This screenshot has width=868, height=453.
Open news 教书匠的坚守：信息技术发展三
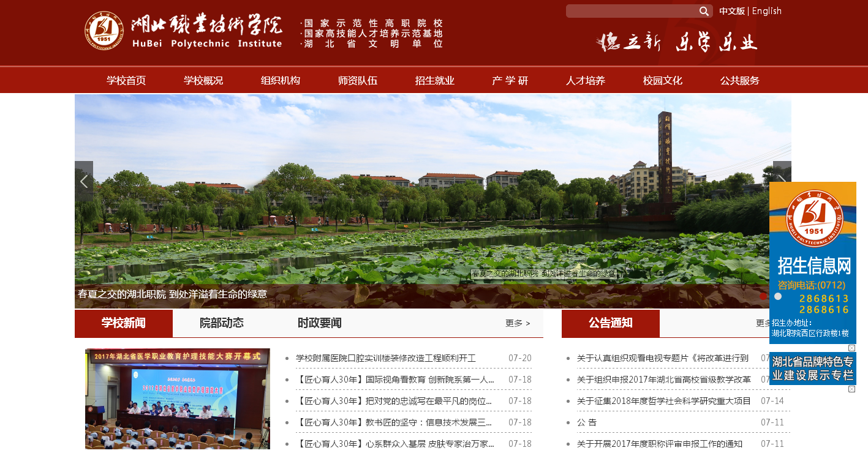coord(395,422)
